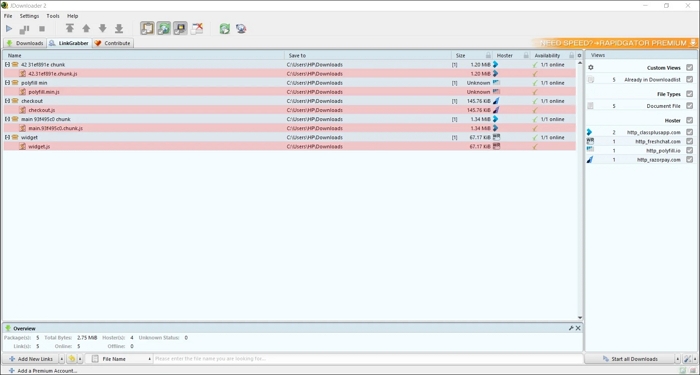
Task: Toggle the Document File checkbox
Action: [690, 106]
